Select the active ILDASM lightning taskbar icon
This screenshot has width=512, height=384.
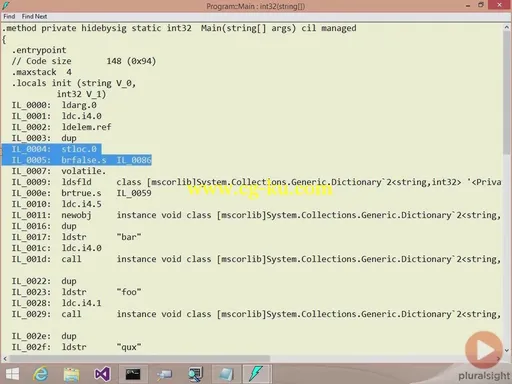(256, 374)
